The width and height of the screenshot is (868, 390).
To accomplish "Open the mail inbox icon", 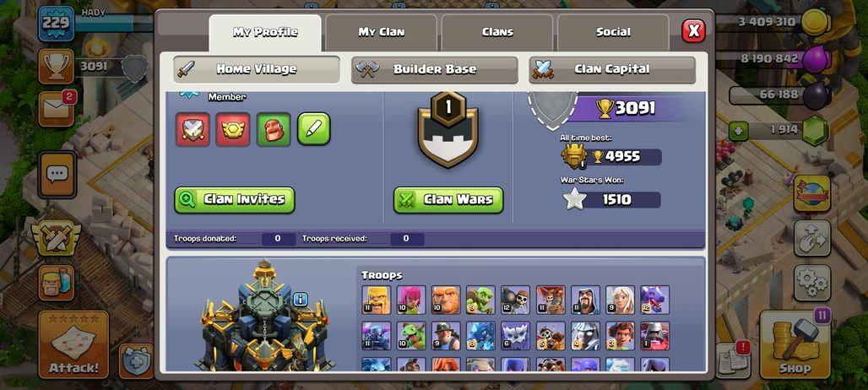I will pos(56,108).
